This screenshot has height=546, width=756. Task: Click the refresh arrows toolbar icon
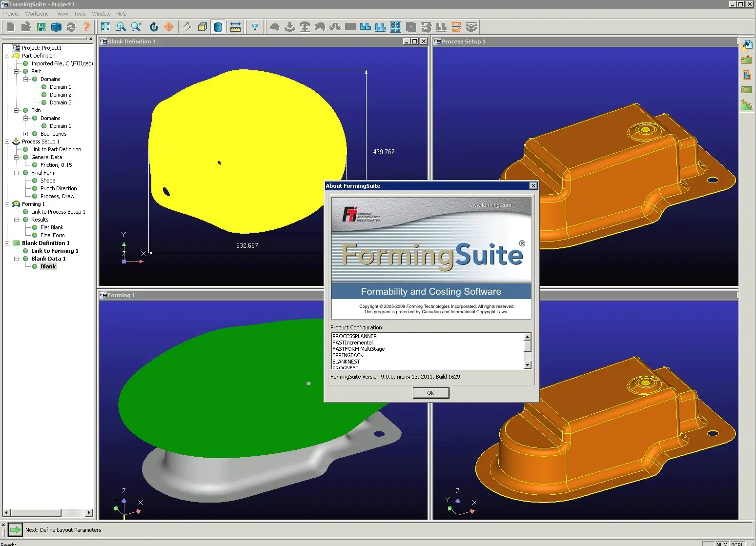(x=71, y=27)
